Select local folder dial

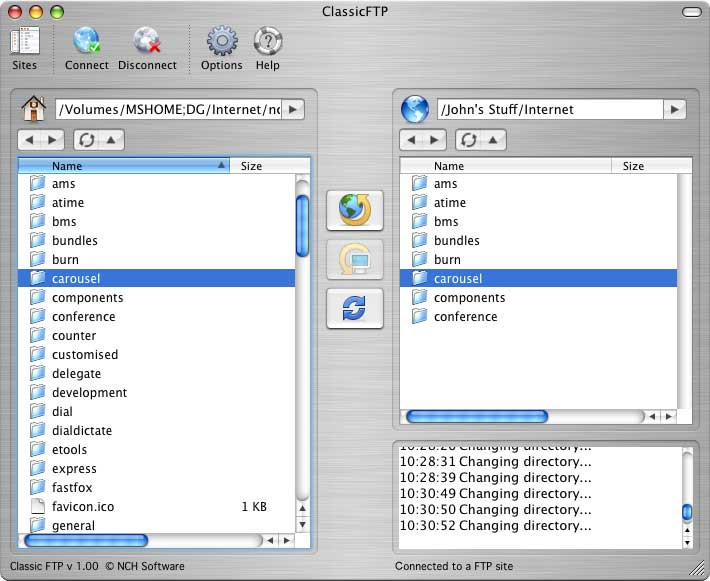(x=157, y=412)
